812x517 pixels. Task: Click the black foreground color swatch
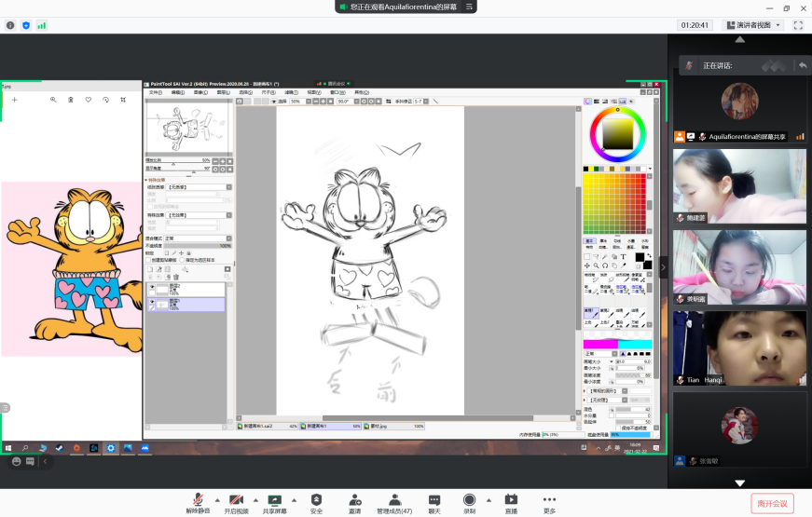pos(640,257)
